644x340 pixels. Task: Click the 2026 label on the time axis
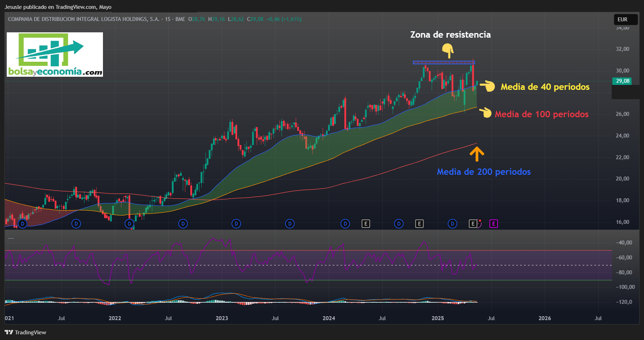545,318
